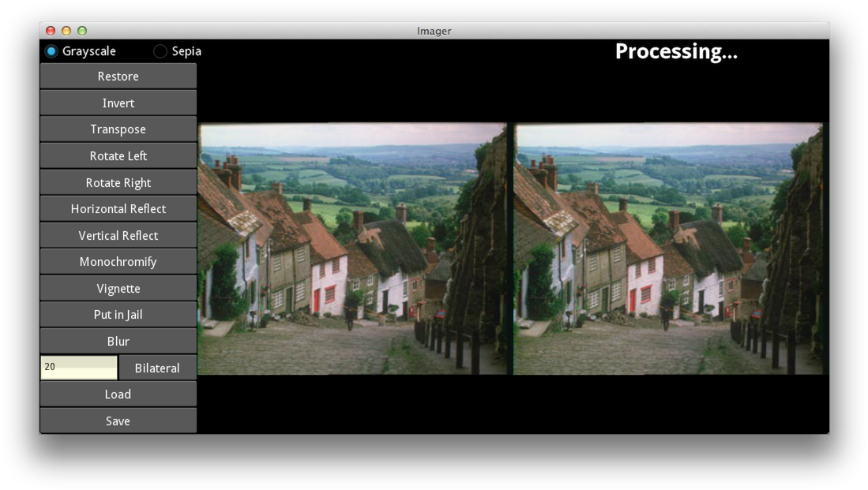Apply the Transpose operation
The height and width of the screenshot is (490, 868).
[x=118, y=129]
